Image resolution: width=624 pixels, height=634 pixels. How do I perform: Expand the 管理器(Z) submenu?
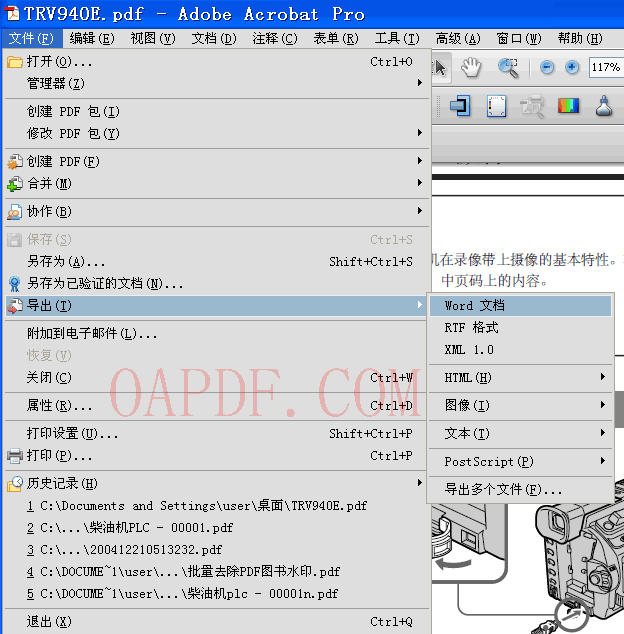(217, 84)
